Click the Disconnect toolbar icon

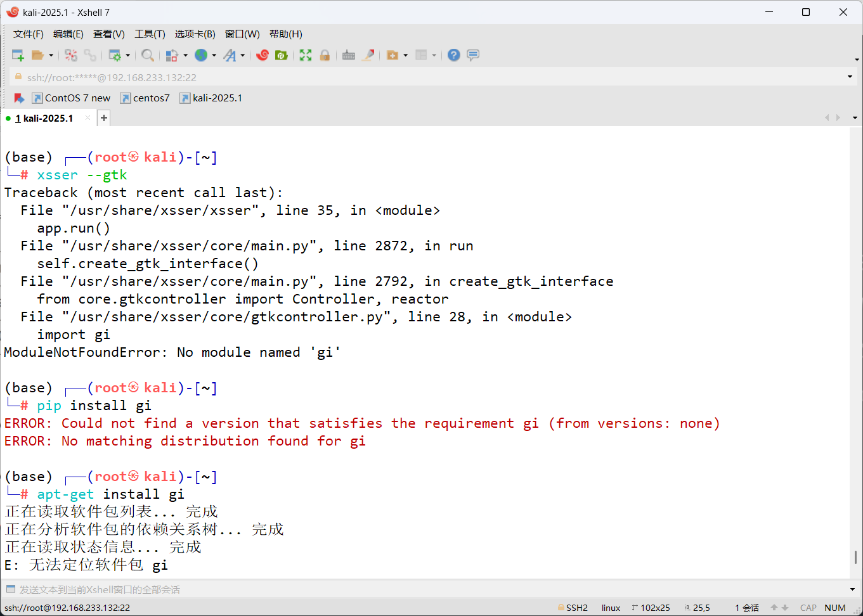pyautogui.click(x=71, y=55)
